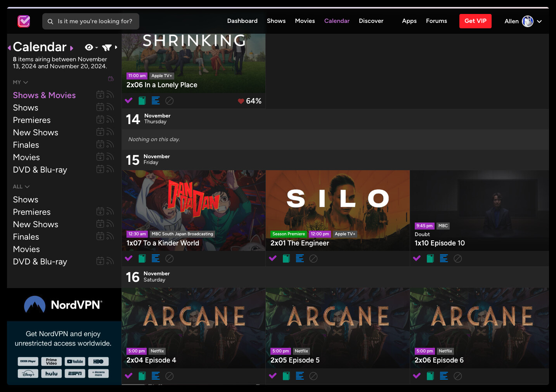Open the Forums nav item

(x=436, y=21)
